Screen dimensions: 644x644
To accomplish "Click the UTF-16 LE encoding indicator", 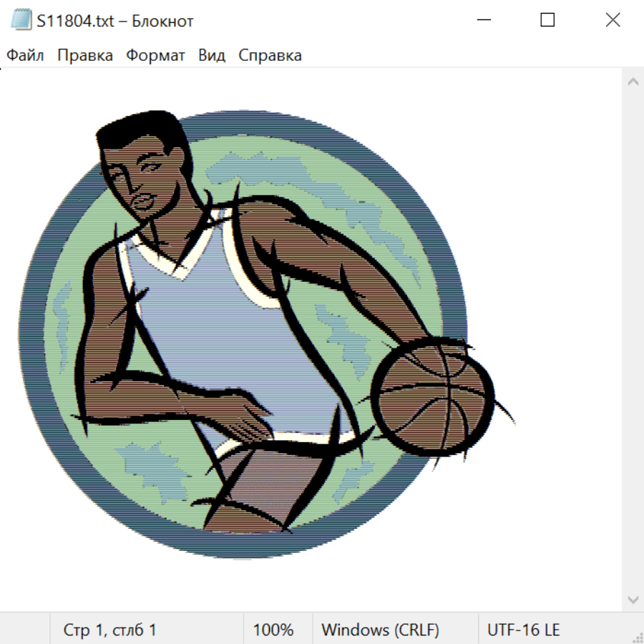I will pos(523,630).
